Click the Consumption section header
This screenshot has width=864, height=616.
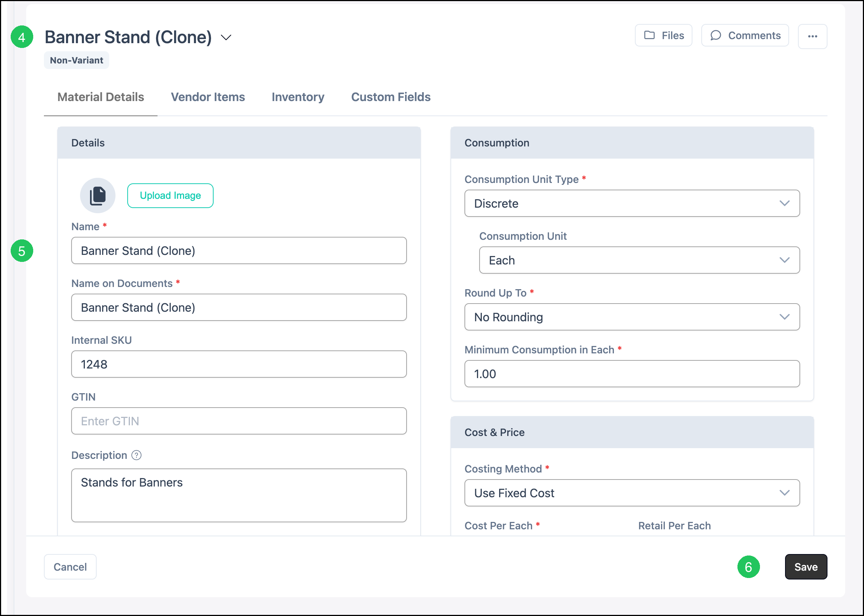point(632,143)
